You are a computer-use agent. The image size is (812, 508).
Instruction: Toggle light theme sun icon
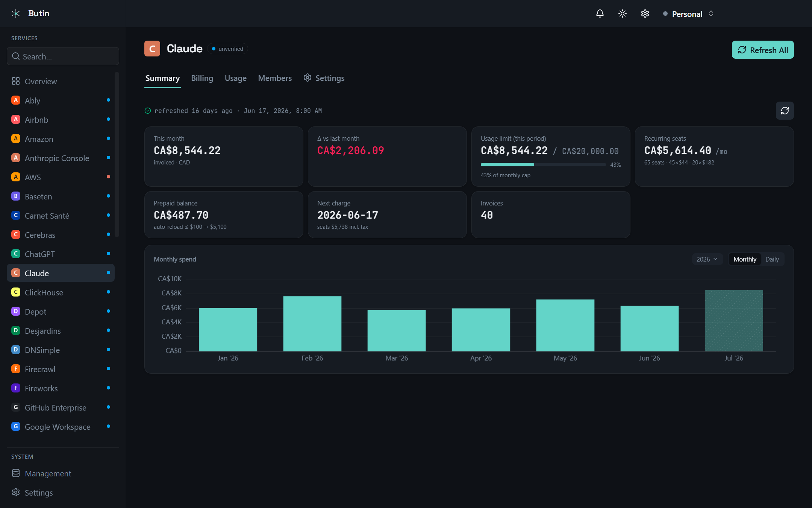point(623,14)
